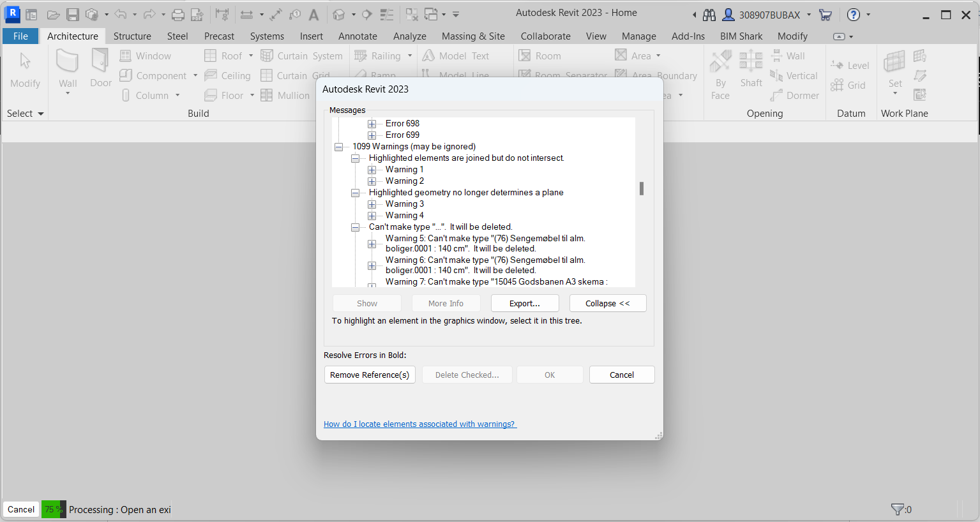Image resolution: width=980 pixels, height=522 pixels.
Task: Open the Component dropdown arrow
Action: click(x=195, y=76)
